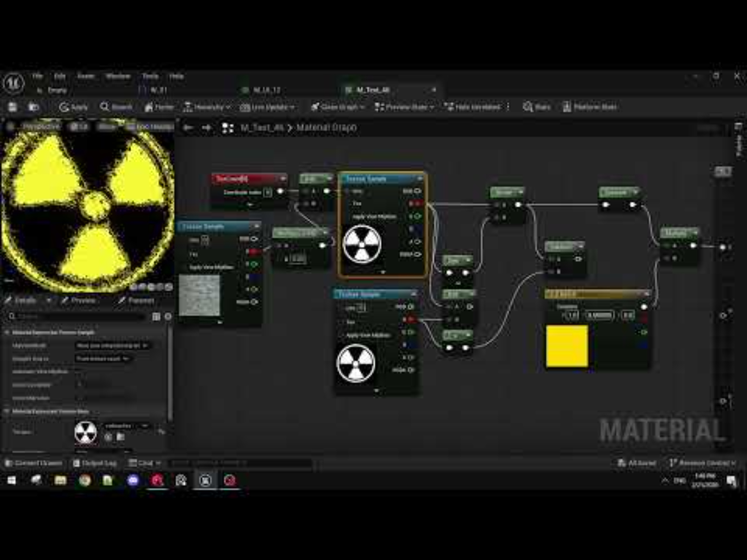
Task: Open the Window menu
Action: coord(118,76)
